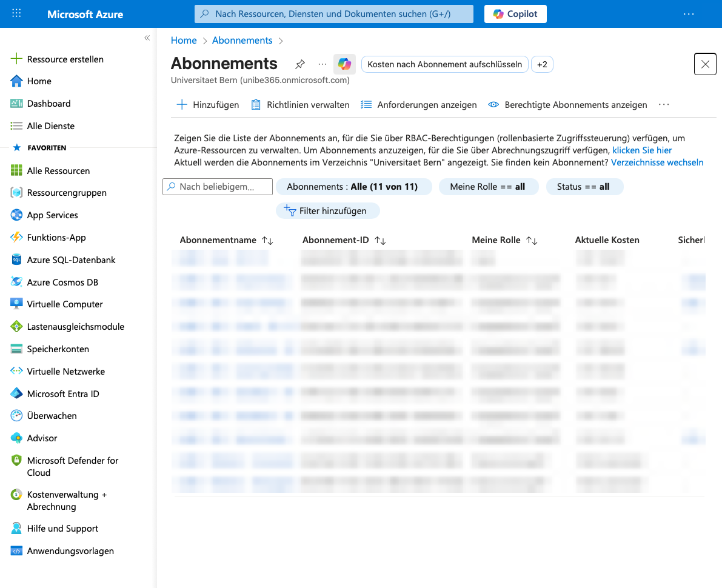Click Richtlinien verwalten

coord(301,105)
